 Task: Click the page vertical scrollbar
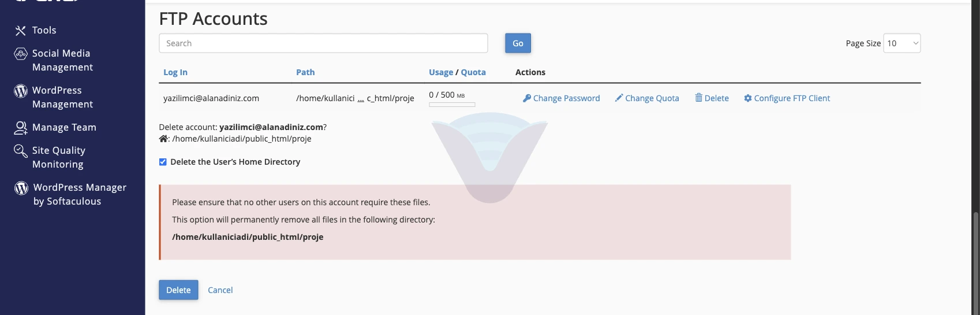976,262
